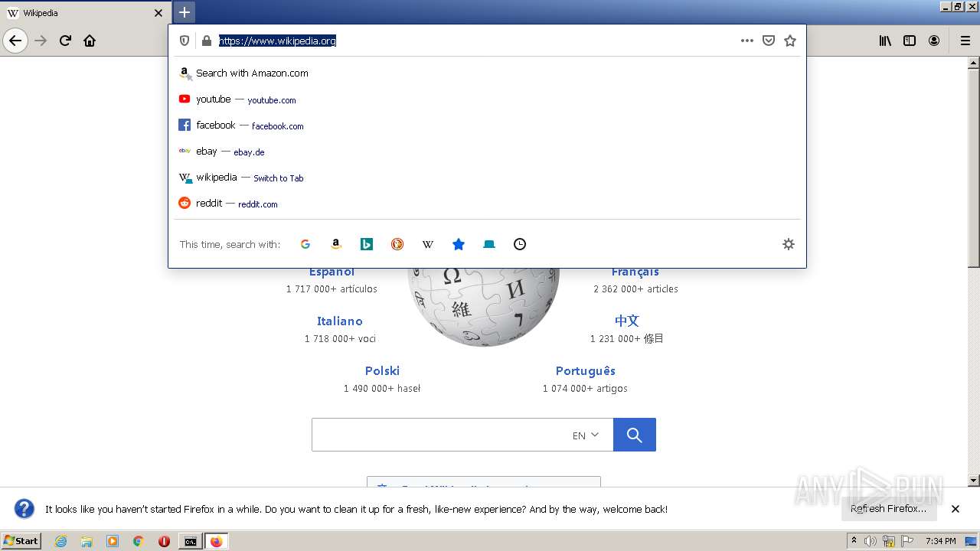980x551 pixels.
Task: Click the notification question mark icon
Action: pyautogui.click(x=24, y=509)
